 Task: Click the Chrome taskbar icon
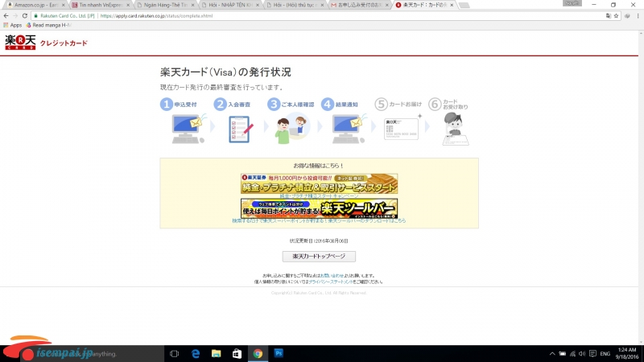click(258, 353)
